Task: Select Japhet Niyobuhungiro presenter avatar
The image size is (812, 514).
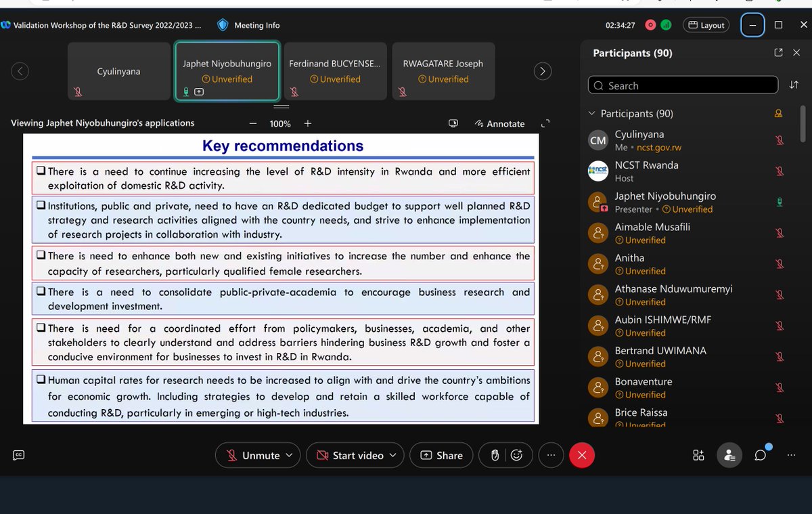Action: click(x=598, y=202)
